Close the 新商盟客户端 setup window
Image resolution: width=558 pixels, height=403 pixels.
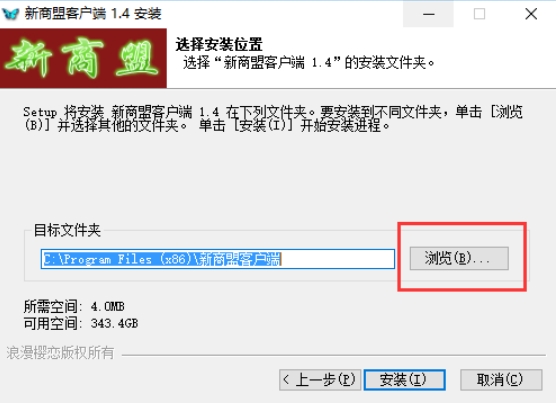tap(531, 14)
